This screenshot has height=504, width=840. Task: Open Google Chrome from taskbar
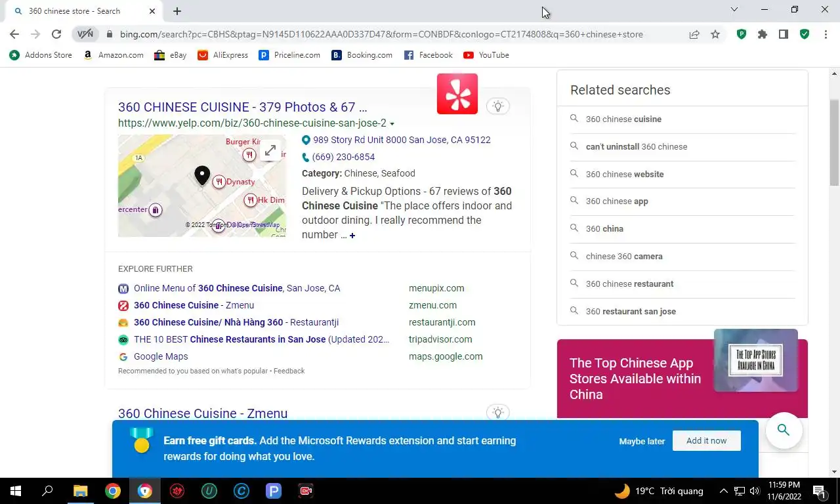click(113, 490)
